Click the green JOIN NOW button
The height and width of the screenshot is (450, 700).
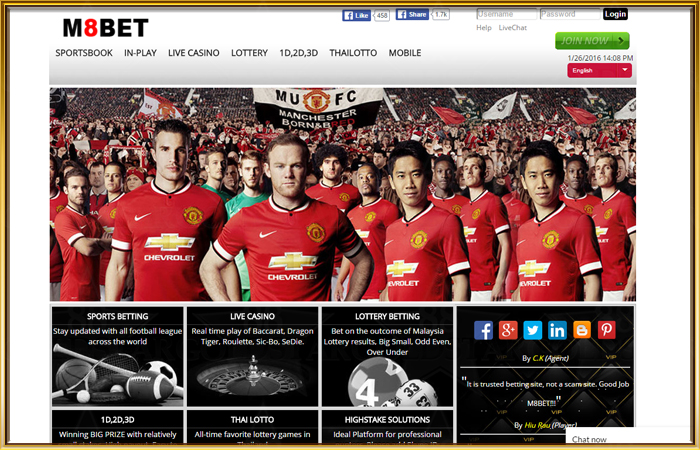click(592, 41)
